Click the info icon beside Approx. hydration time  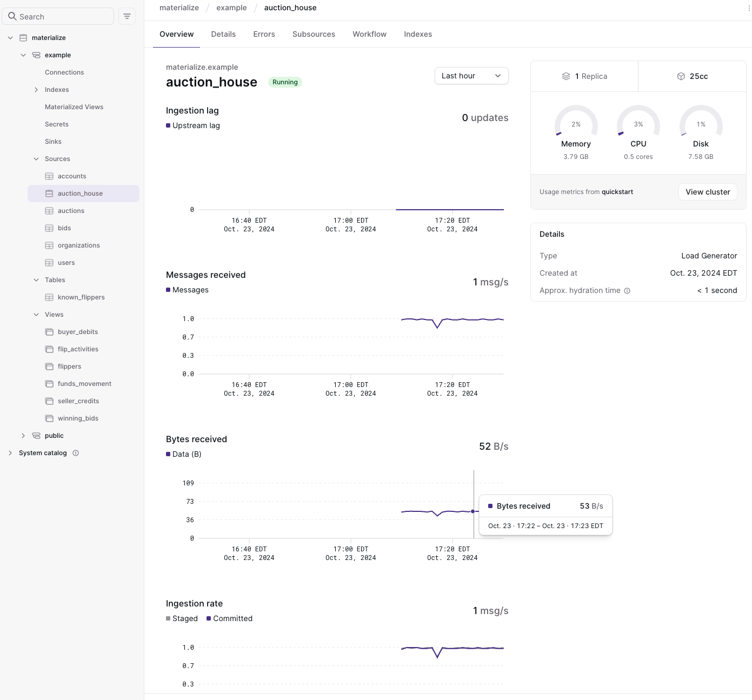(627, 291)
